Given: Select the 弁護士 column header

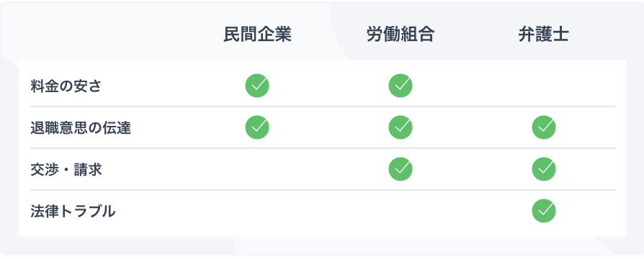Looking at the screenshot, I should tap(544, 35).
